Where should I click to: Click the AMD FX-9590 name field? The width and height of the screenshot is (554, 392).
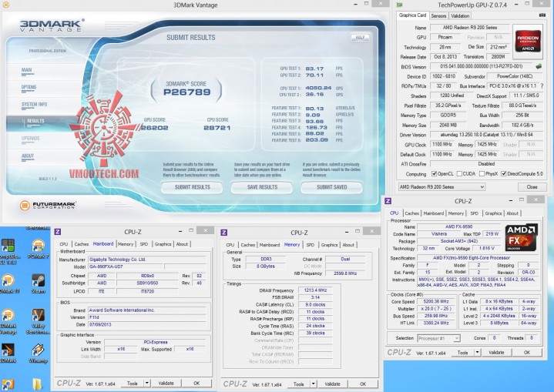click(x=459, y=226)
